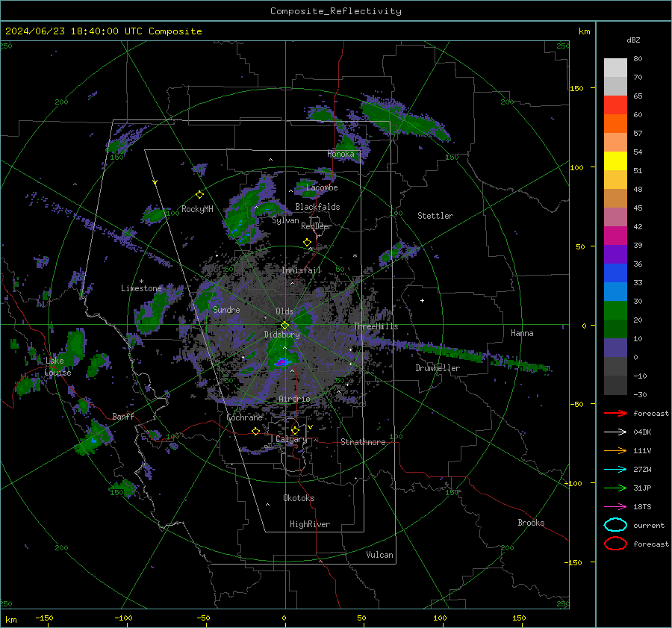Click the cyan 'current' ellipse icon
672x628 pixels.
615,525
